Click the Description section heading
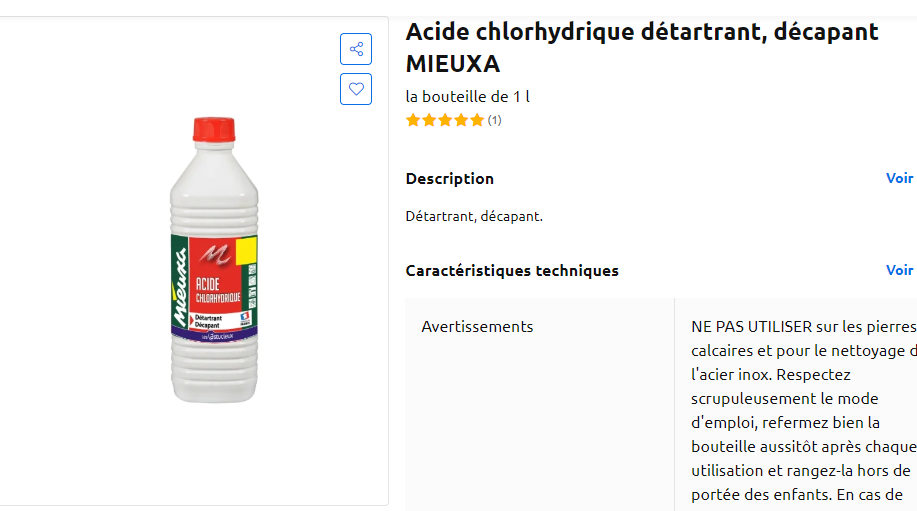 coord(450,178)
